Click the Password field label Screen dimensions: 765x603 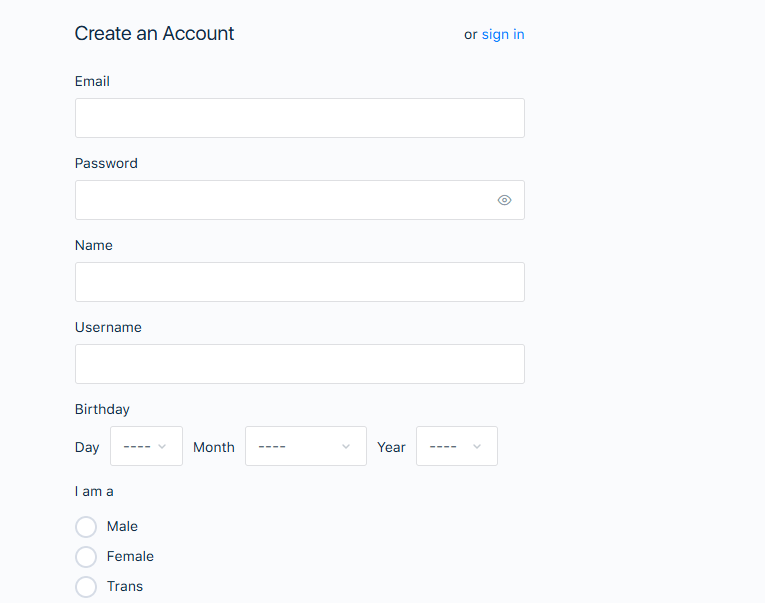tap(106, 163)
